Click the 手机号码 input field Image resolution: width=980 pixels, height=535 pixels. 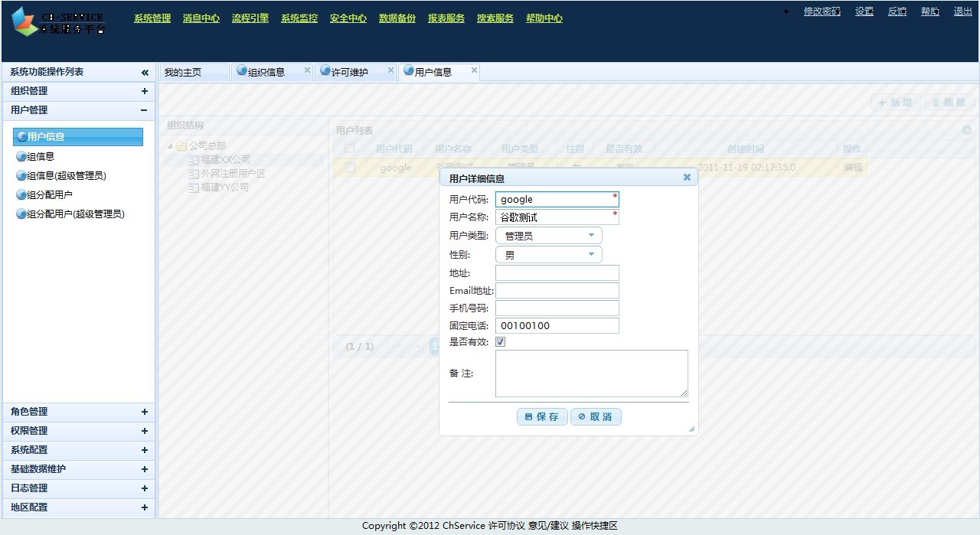pyautogui.click(x=557, y=308)
